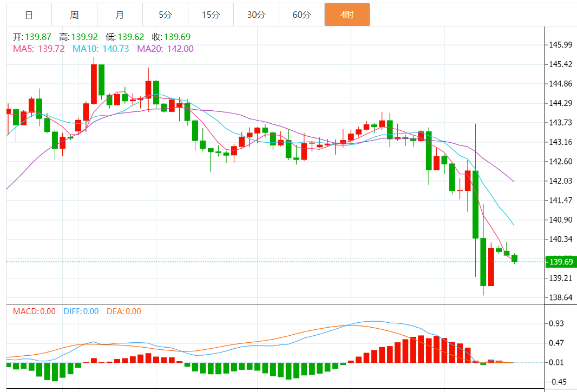Click the 144.29 price axis label
This screenshot has width=577, height=392.
point(560,103)
